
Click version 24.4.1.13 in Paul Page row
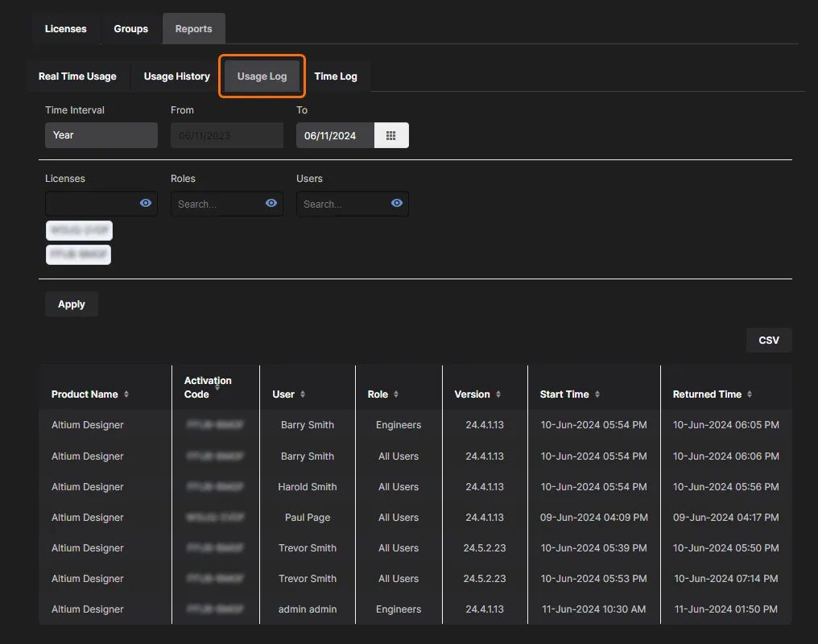(x=485, y=518)
